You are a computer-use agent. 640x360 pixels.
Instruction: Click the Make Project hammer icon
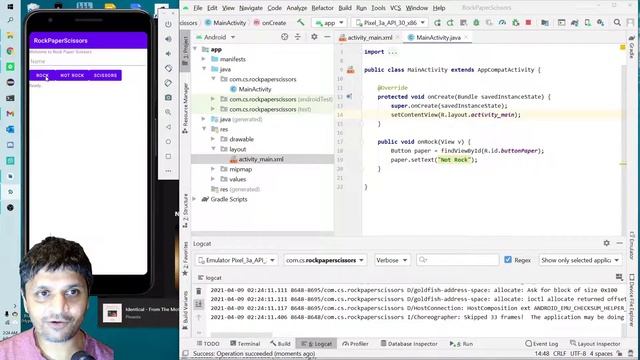pos(301,22)
